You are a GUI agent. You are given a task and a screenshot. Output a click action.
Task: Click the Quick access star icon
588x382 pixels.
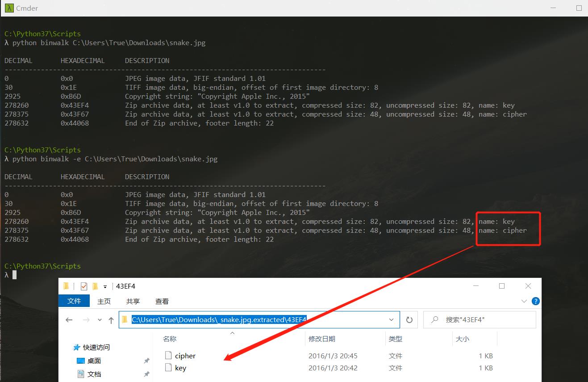(x=77, y=347)
